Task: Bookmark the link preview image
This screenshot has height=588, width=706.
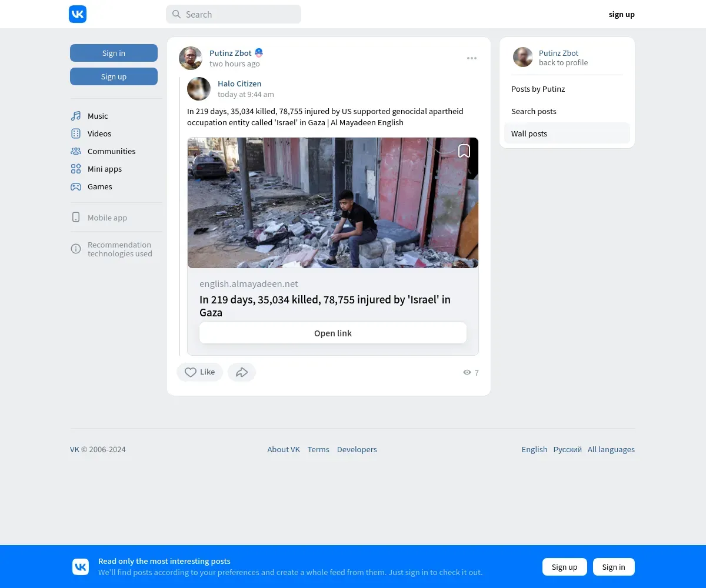Action: pyautogui.click(x=464, y=151)
